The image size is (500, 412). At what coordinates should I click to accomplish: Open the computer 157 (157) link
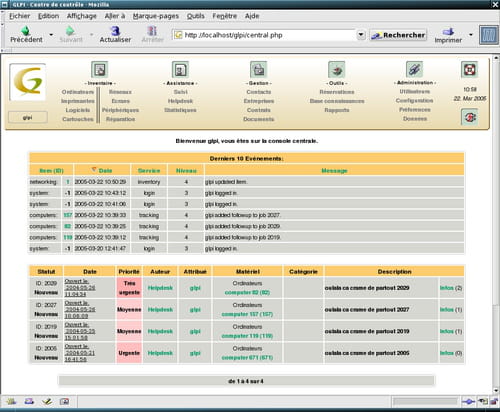point(247,314)
